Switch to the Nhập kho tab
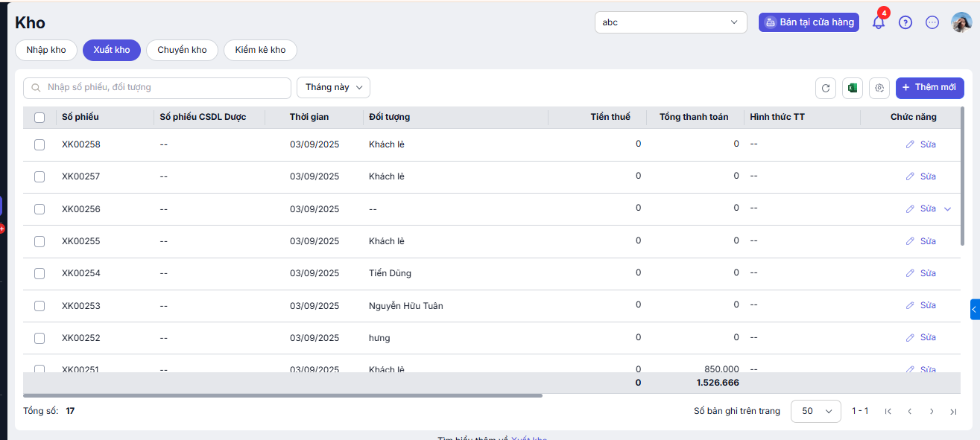Image resolution: width=980 pixels, height=440 pixels. [x=46, y=50]
